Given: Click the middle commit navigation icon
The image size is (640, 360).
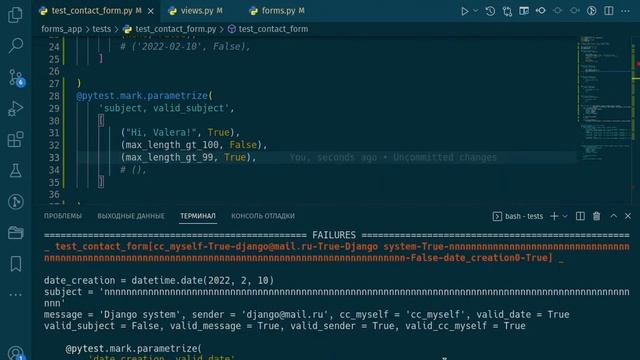Looking at the screenshot, I should pyautogui.click(x=558, y=11).
